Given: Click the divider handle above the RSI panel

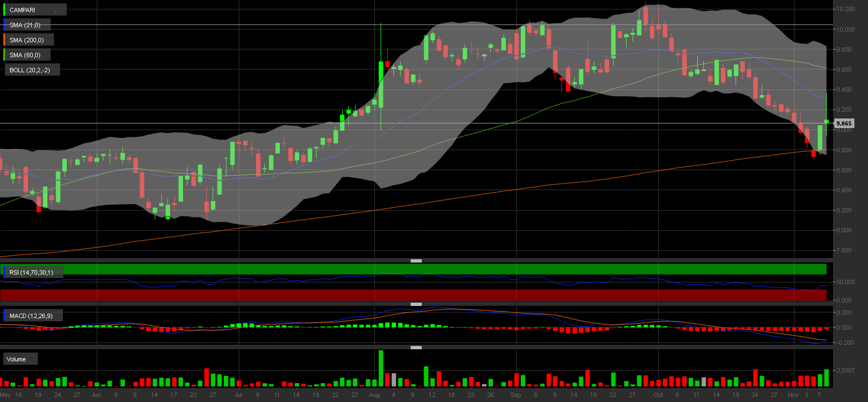Looking at the screenshot, I should [416, 260].
